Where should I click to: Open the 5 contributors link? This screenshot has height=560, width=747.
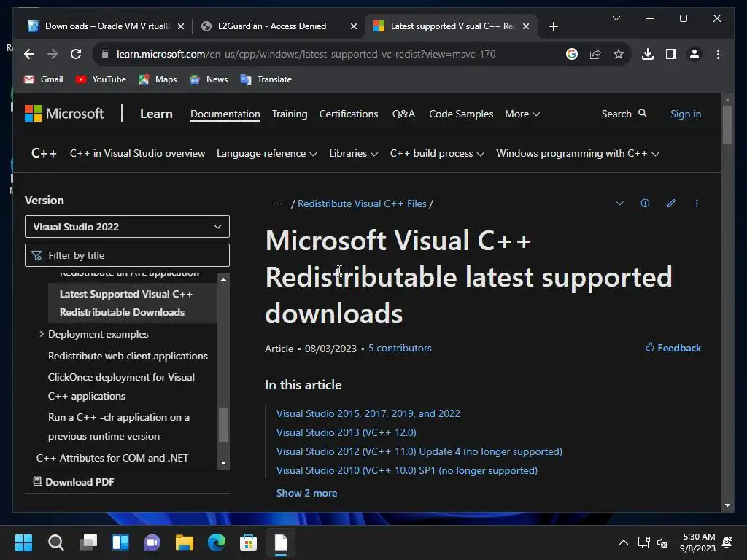tap(400, 348)
